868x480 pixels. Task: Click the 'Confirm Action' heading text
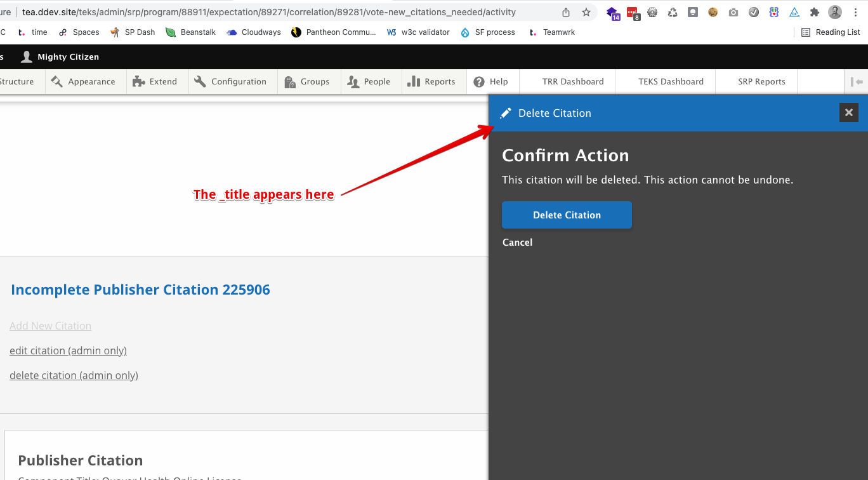[565, 156]
